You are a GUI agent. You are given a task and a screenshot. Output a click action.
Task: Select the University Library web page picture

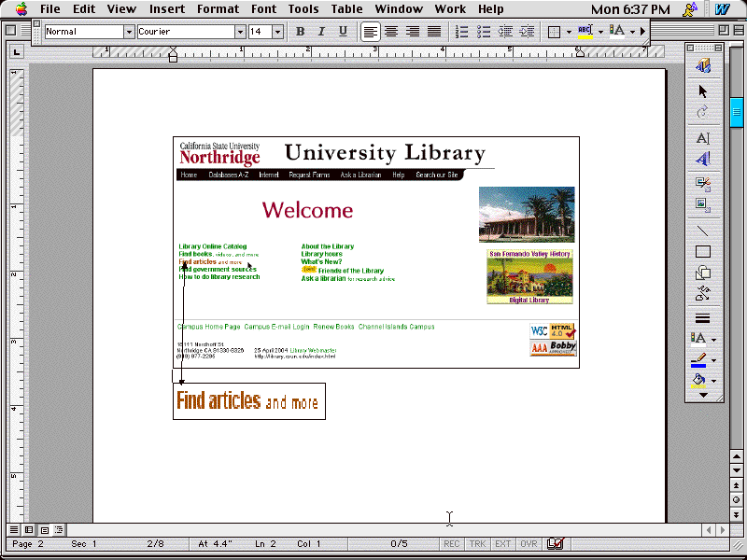point(376,252)
